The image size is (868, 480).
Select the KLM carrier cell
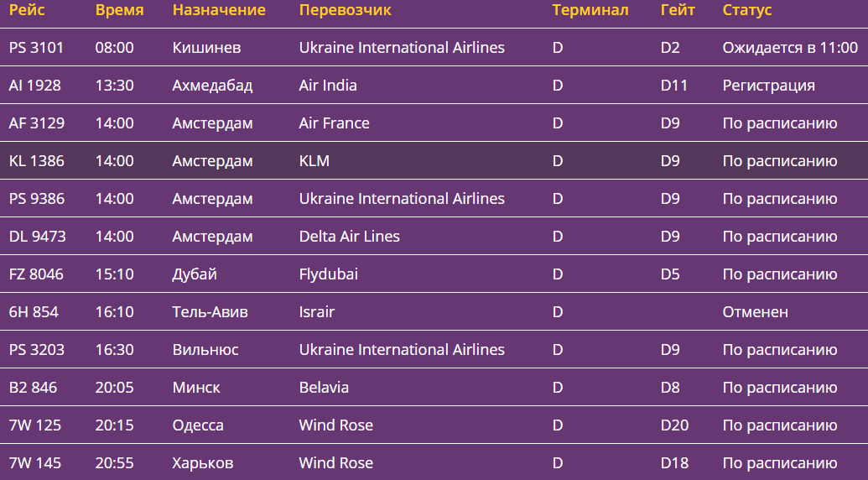point(314,161)
